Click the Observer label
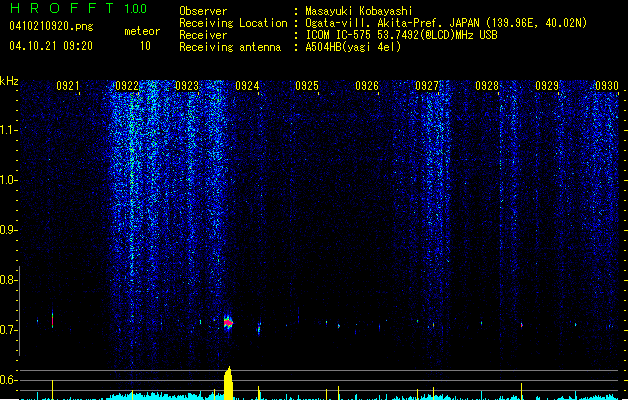The width and height of the screenshot is (629, 400). [203, 11]
